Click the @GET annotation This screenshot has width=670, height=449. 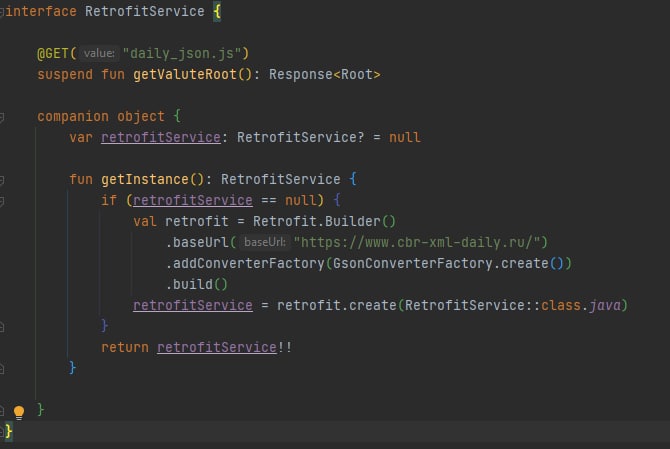[53, 53]
